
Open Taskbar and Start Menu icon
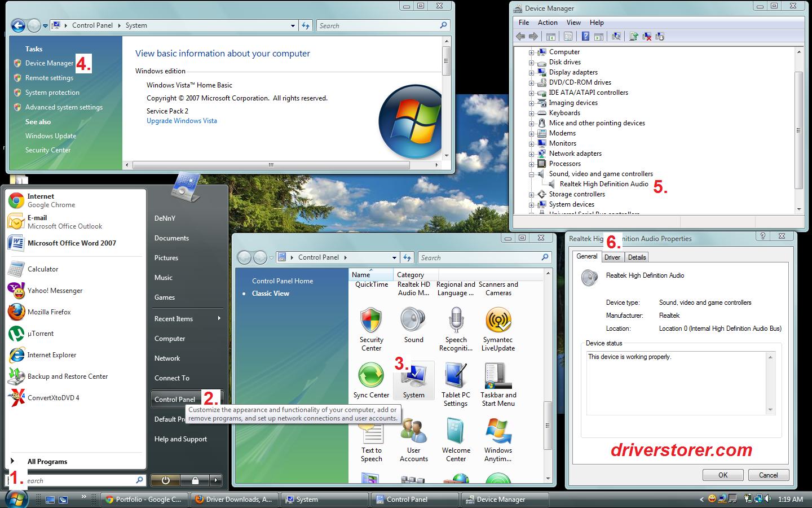(498, 385)
